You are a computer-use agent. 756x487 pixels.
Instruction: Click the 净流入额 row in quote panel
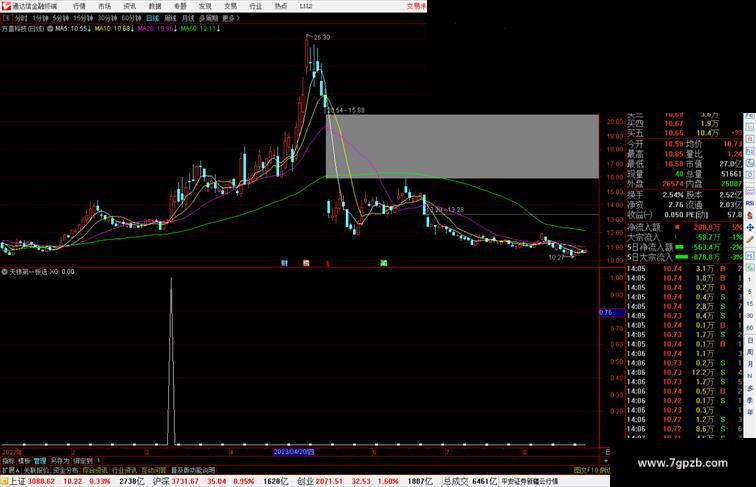tap(684, 227)
